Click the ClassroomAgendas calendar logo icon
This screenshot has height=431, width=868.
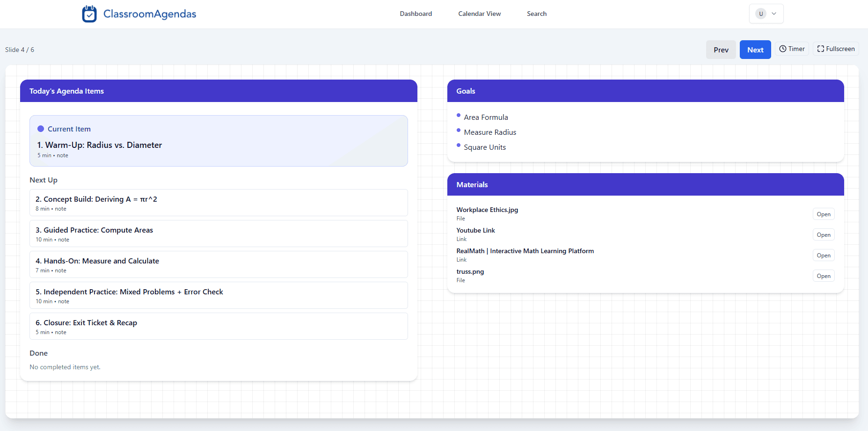pyautogui.click(x=89, y=14)
